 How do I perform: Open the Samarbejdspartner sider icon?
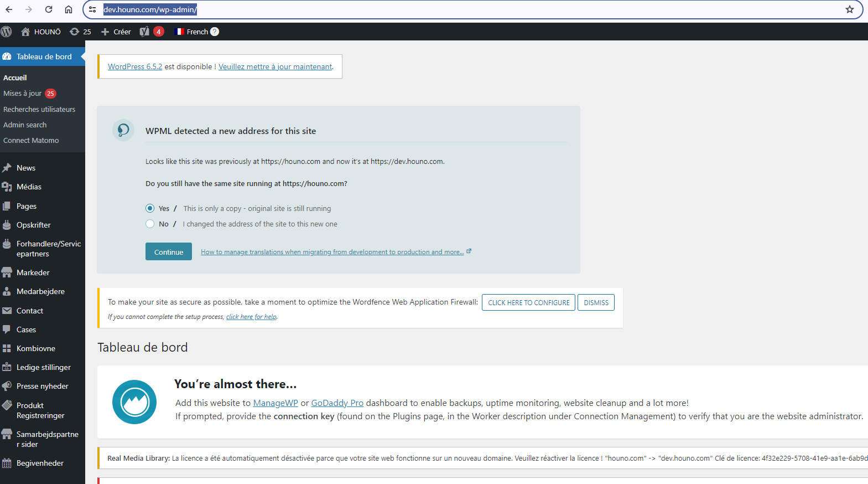point(7,434)
